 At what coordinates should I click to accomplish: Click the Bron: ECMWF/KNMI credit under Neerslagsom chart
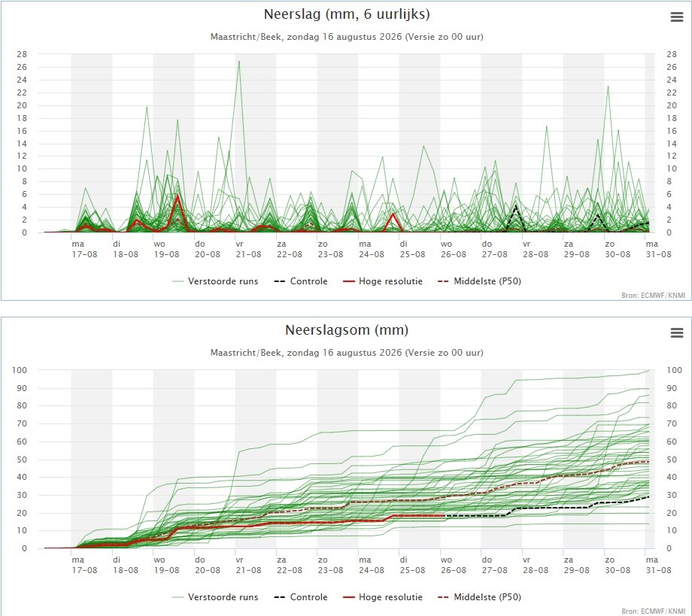[x=653, y=611]
